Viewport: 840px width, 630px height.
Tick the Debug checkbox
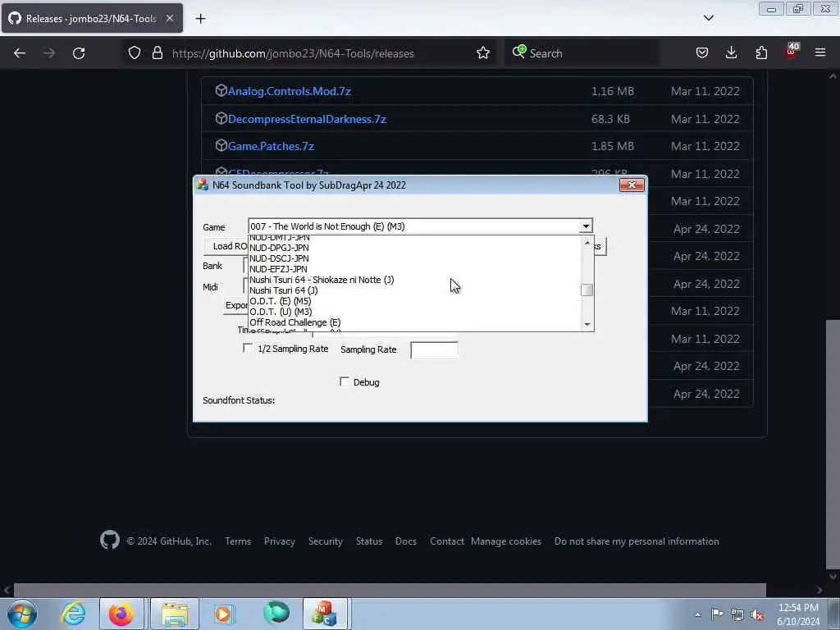coord(345,381)
